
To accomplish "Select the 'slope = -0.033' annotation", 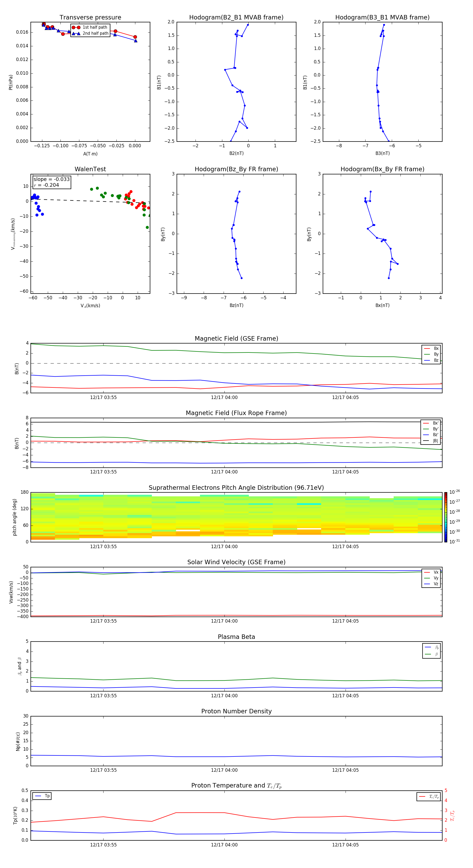I will (x=52, y=179).
